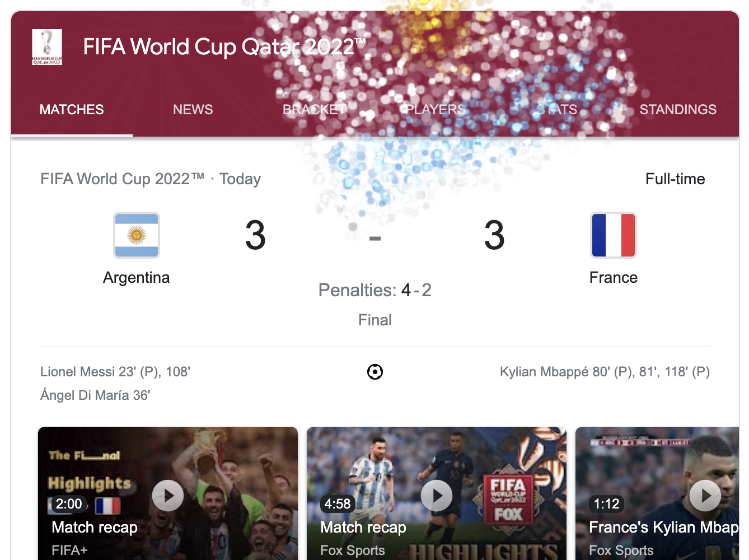
Task: Select the Argentina flag
Action: pyautogui.click(x=137, y=235)
